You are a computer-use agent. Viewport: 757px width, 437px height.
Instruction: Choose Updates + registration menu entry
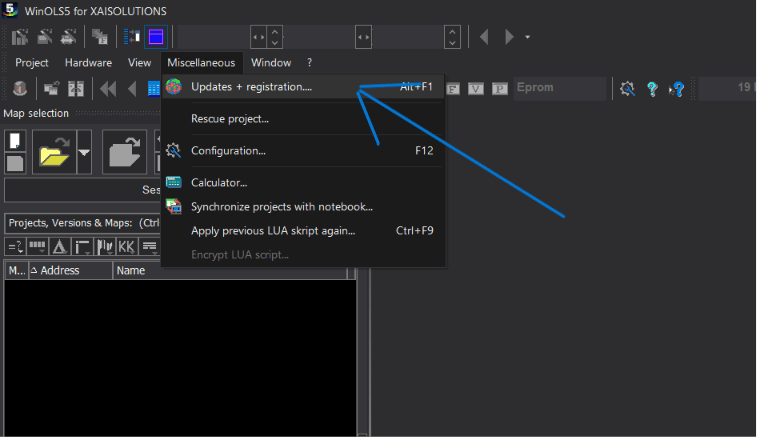303,87
